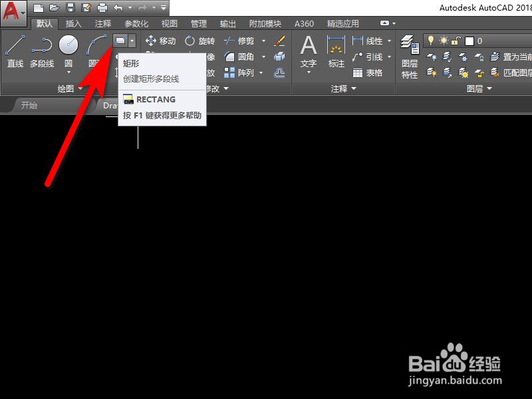Viewport: 532px width, 399px height.
Task: Undo the last action
Action: [x=118, y=7]
